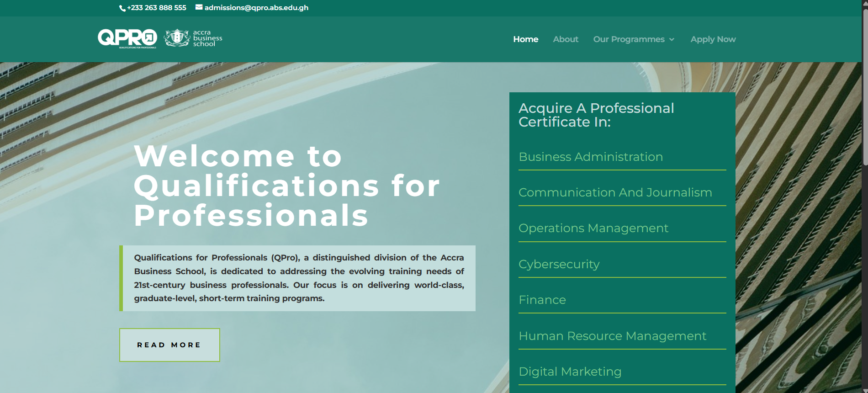Select the Finance certificate link
The width and height of the screenshot is (868, 393).
pyautogui.click(x=542, y=300)
